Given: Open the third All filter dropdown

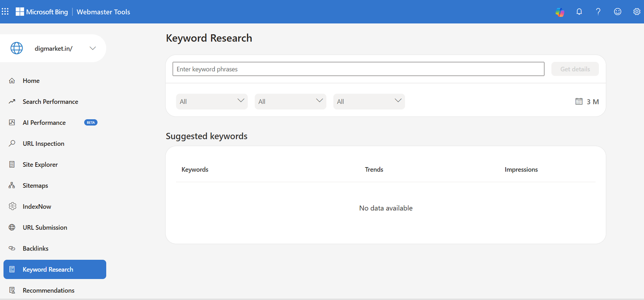Looking at the screenshot, I should tap(369, 101).
